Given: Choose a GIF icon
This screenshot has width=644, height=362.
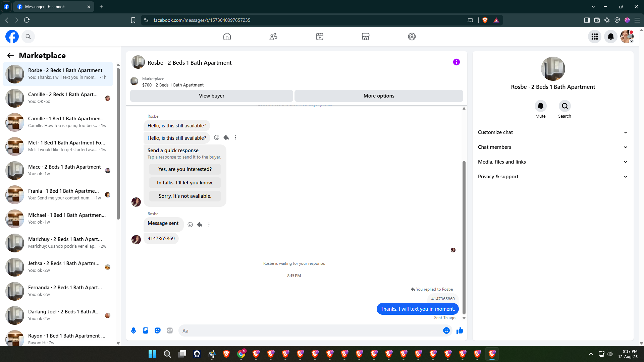Looking at the screenshot, I should click(x=170, y=330).
